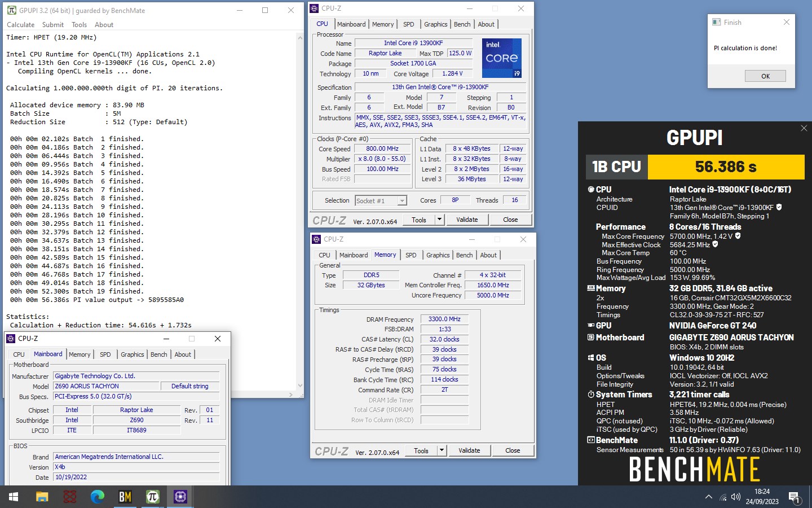Select Mainboard tab in Memory CPU-Z window

click(354, 255)
